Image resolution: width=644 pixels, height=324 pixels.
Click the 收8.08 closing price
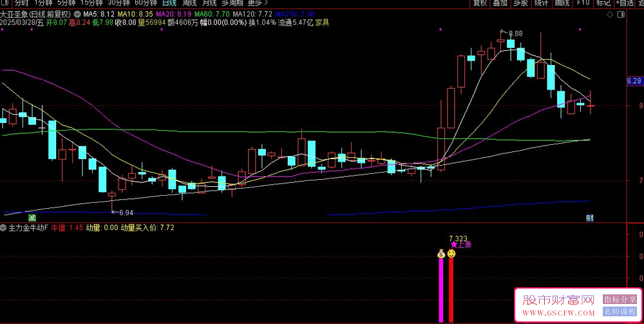(x=126, y=23)
